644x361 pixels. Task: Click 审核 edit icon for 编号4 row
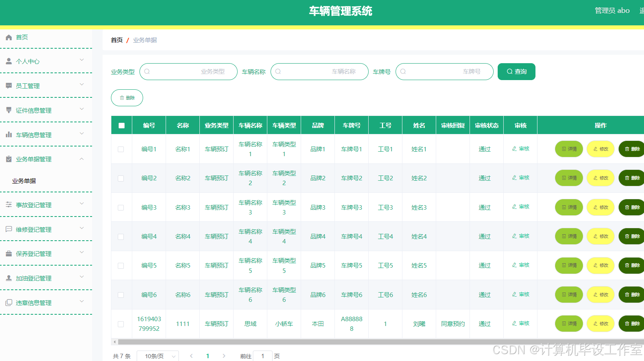point(515,236)
